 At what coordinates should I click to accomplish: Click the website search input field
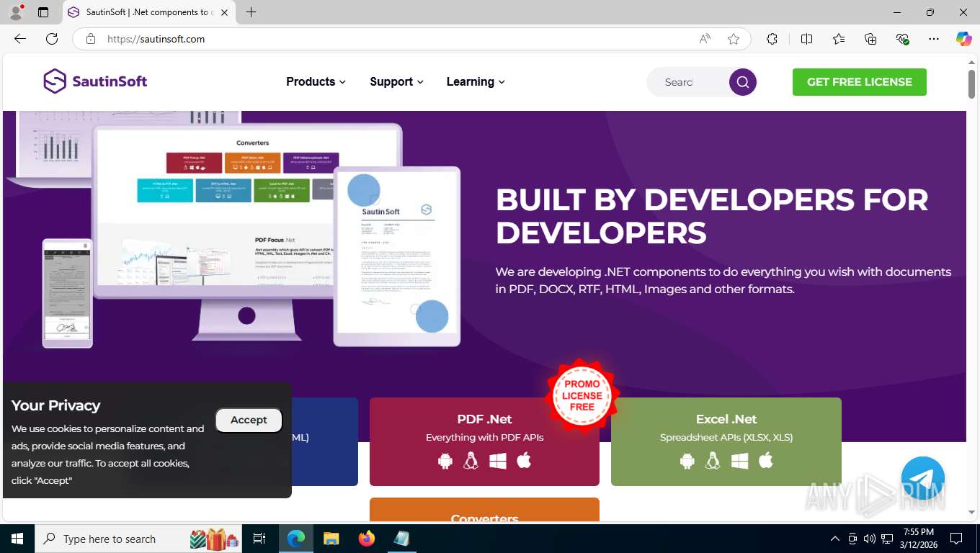tap(688, 82)
